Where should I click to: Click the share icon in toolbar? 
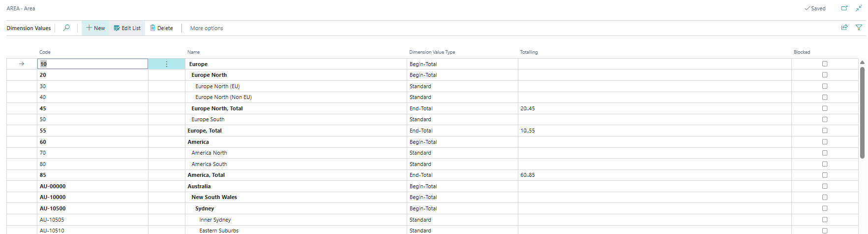[x=844, y=28]
